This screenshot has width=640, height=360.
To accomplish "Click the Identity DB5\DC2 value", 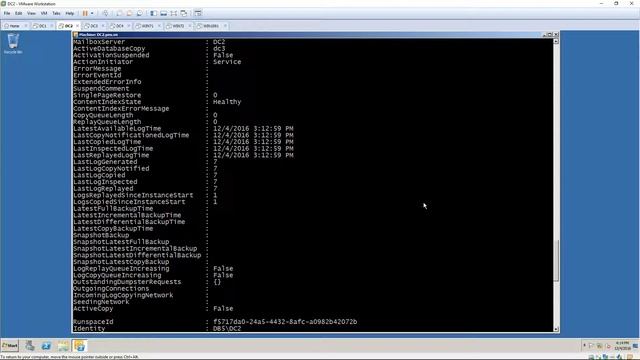I will (x=227, y=328).
